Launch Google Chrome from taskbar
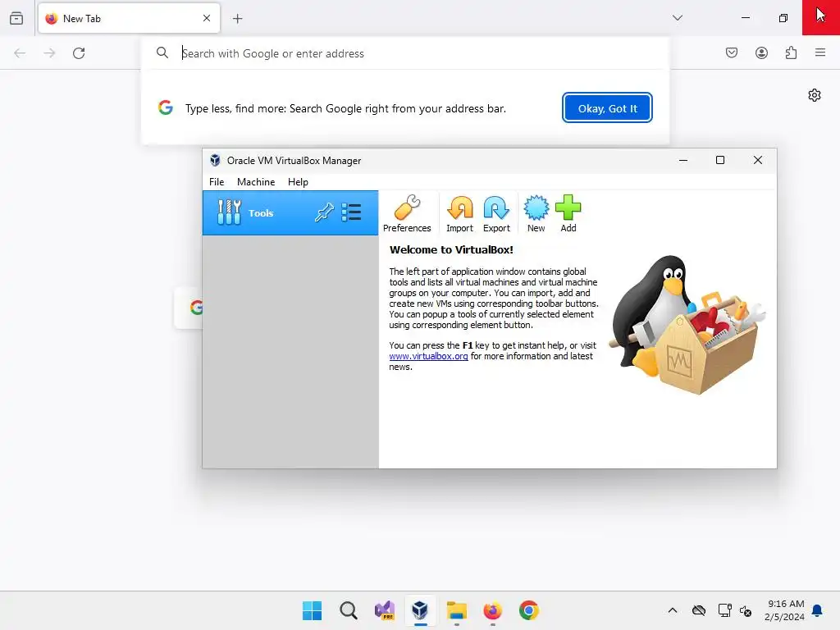Screen dimensions: 840x630 point(529,610)
